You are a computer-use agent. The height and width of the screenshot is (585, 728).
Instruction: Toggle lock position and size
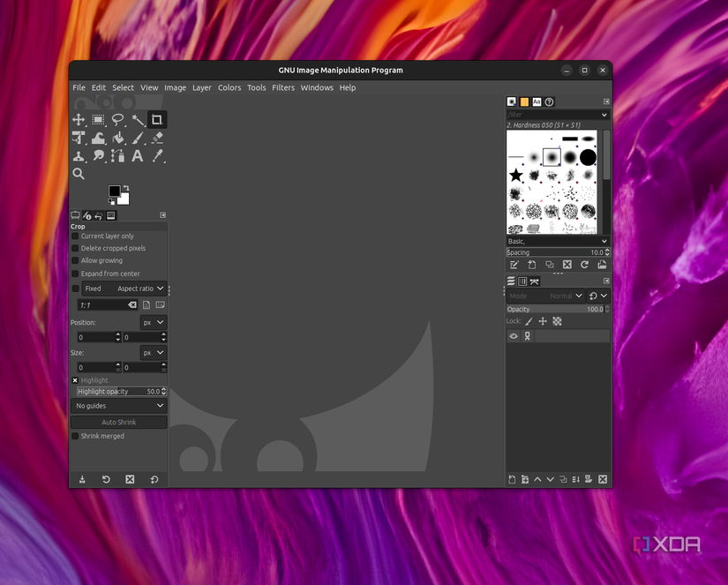tap(543, 321)
